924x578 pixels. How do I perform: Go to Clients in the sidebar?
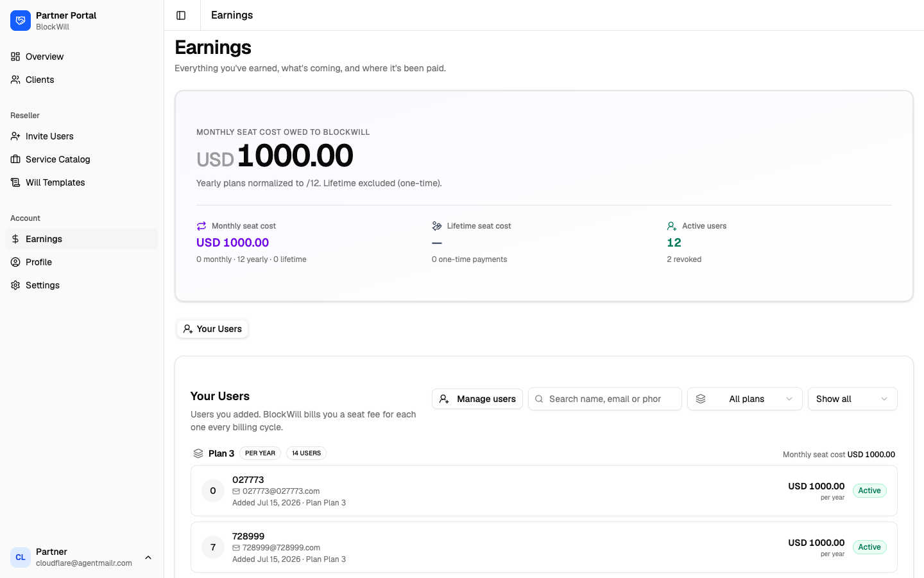(x=81, y=80)
